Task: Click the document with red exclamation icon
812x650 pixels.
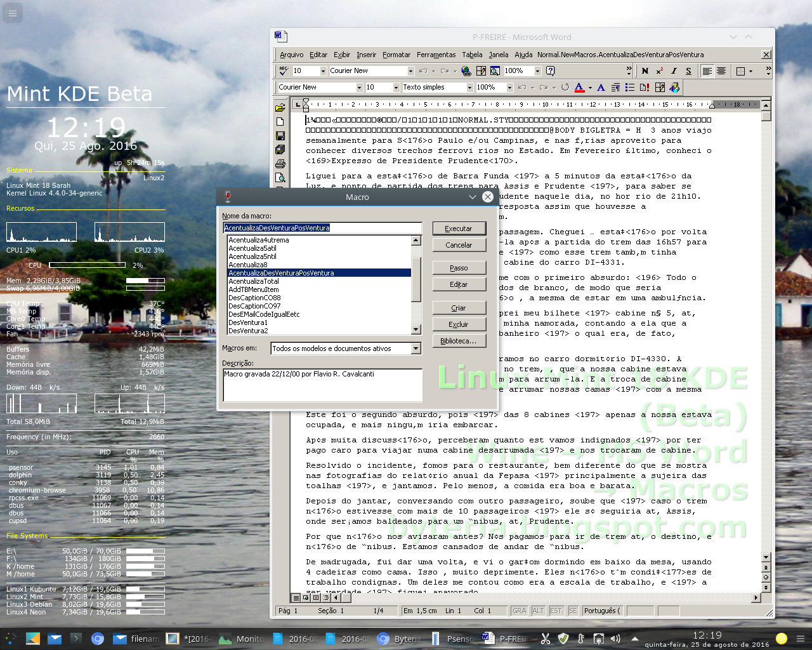Action: (x=645, y=87)
